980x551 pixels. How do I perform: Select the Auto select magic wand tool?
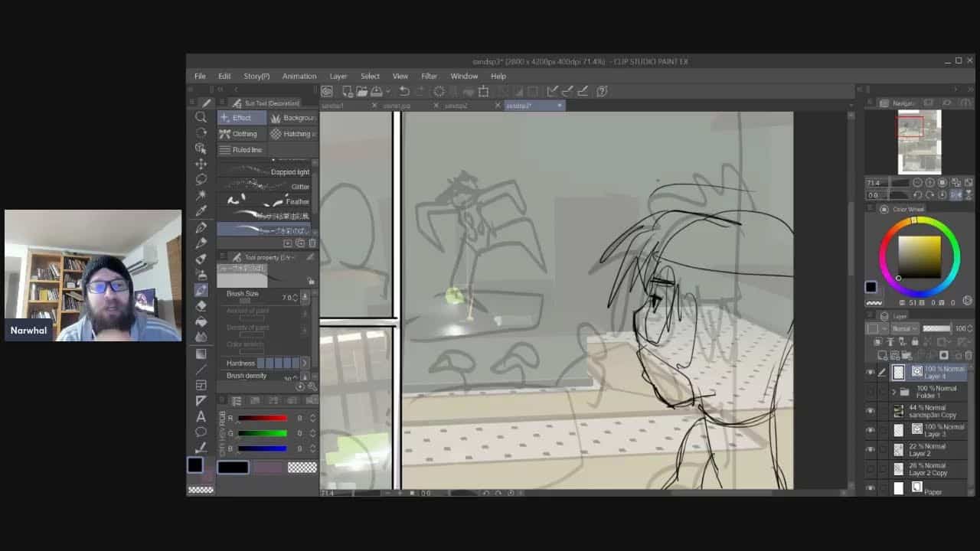[x=201, y=195]
